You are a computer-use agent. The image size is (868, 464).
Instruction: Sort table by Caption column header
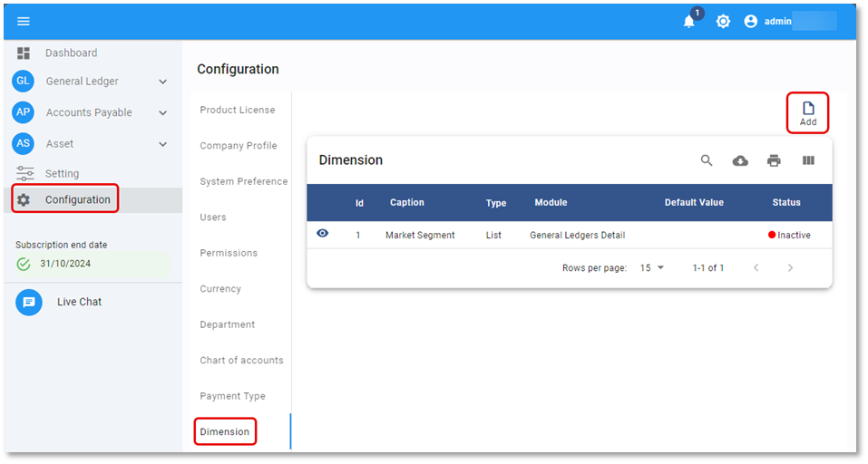[406, 203]
